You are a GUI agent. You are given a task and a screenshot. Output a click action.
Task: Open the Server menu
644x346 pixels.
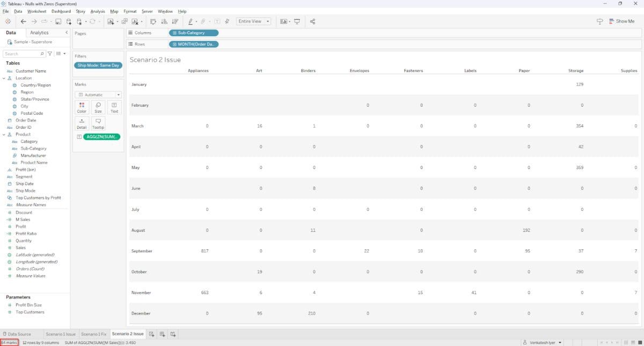[147, 11]
